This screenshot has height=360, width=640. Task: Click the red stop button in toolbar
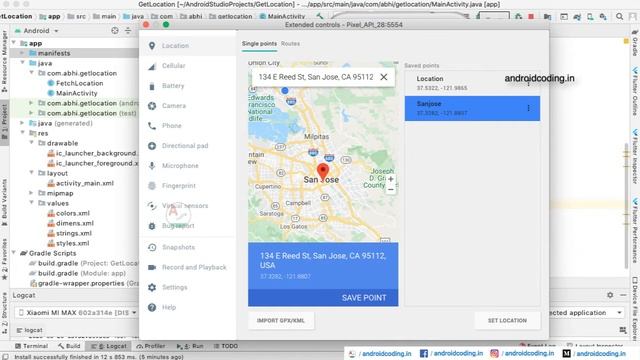click(x=531, y=16)
